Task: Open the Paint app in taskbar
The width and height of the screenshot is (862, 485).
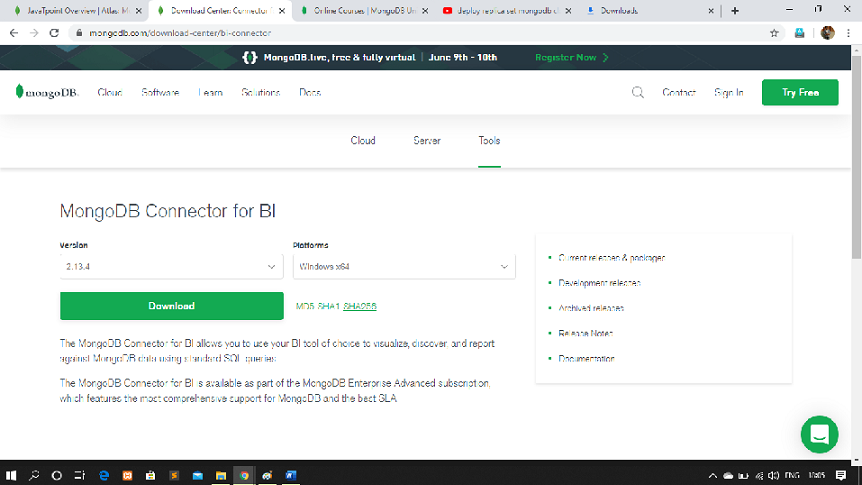Action: 267,475
